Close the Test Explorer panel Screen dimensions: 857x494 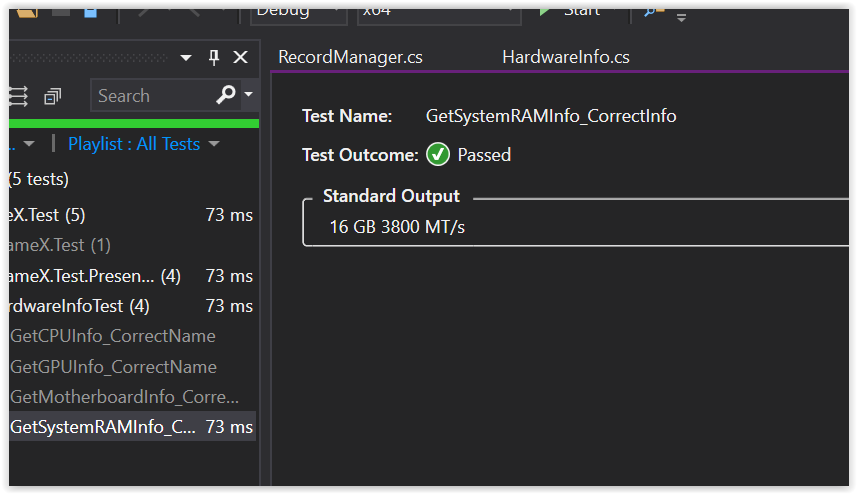pos(240,58)
